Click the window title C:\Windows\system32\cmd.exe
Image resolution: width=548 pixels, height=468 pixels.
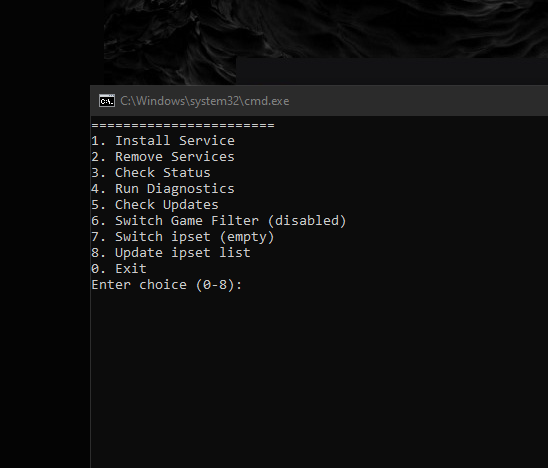pos(204,101)
